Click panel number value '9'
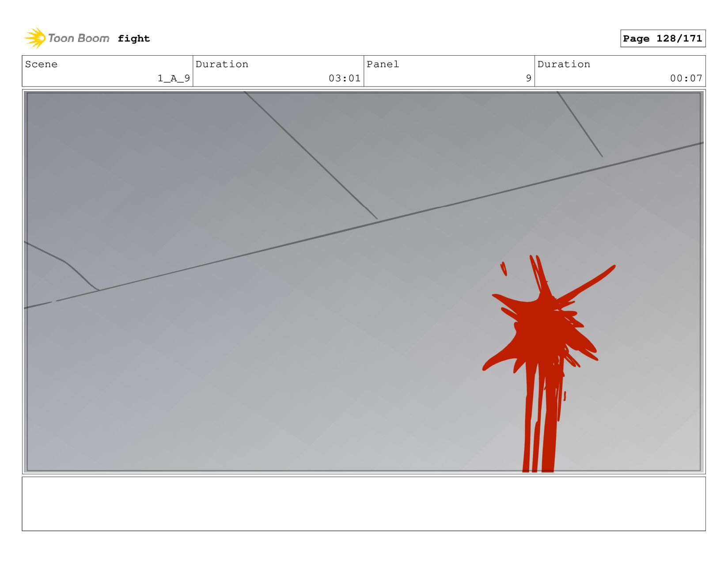 (528, 78)
